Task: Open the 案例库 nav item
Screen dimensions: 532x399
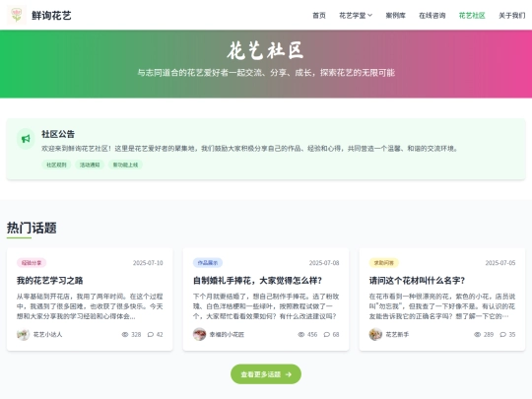Action: (x=396, y=15)
